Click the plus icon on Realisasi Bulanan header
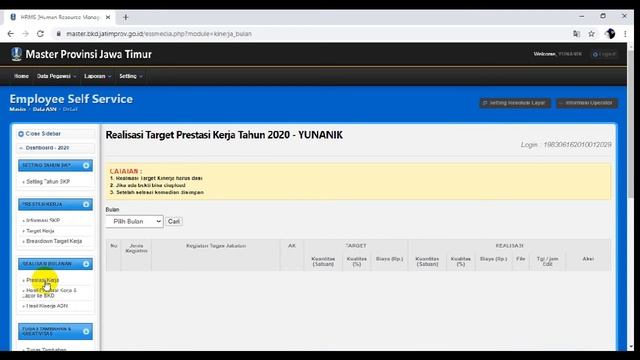Screen dimensions: 640x360 click(x=86, y=264)
